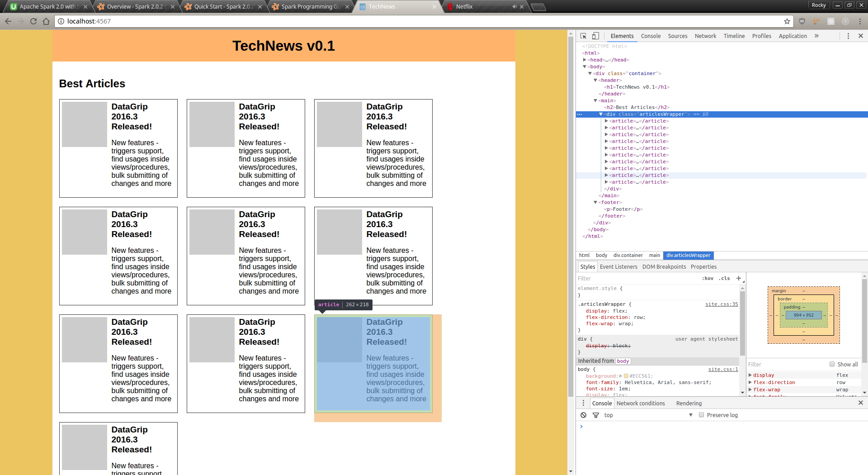Open the site.css:1 source link
This screenshot has width=868, height=475.
tap(723, 369)
